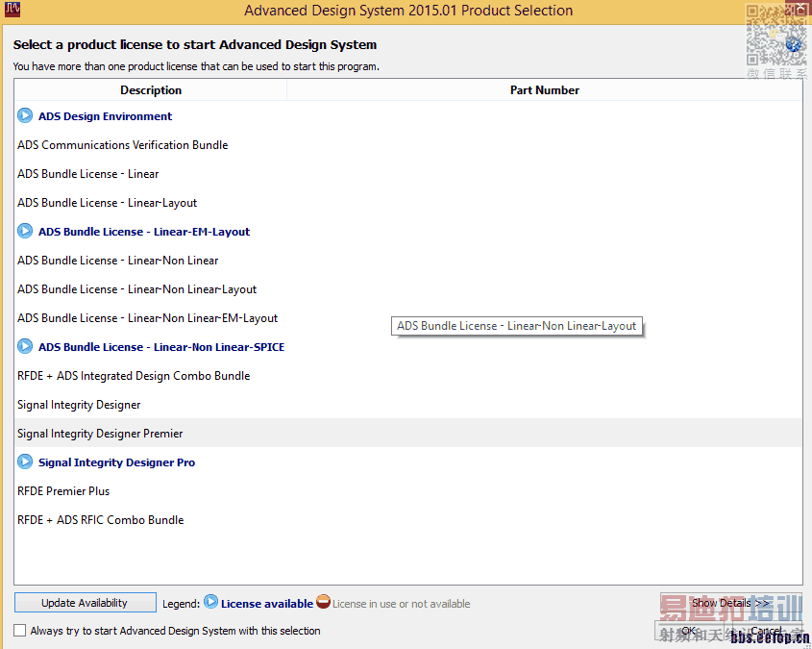This screenshot has width=812, height=649.
Task: Select Signal Integrity Designer row
Action: [408, 405]
